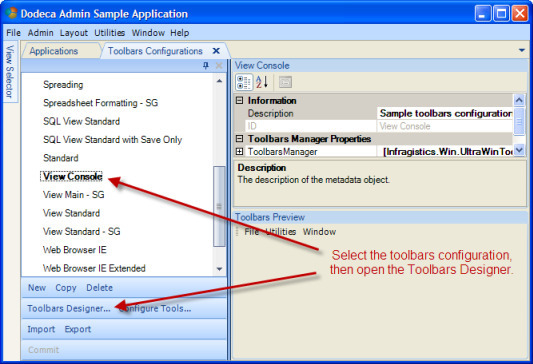Click the Description property label
The image size is (533, 364).
point(270,114)
